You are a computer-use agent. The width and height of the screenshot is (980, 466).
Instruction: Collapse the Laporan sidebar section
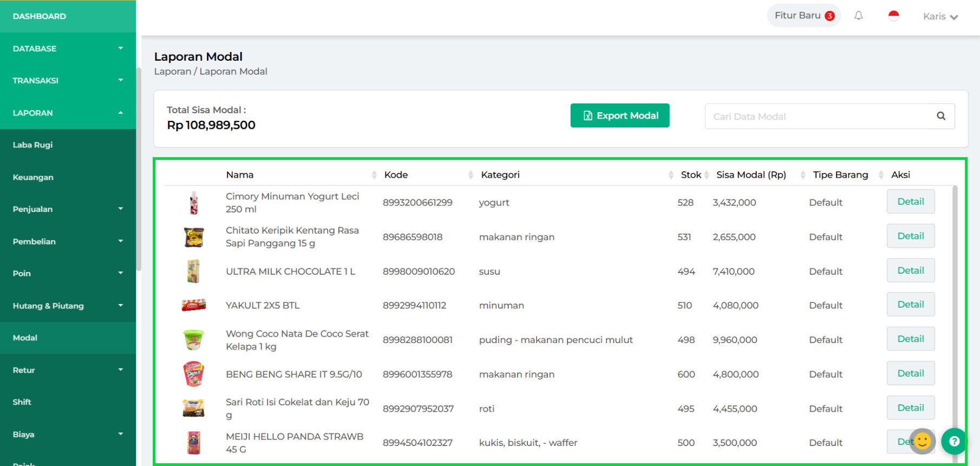(68, 113)
